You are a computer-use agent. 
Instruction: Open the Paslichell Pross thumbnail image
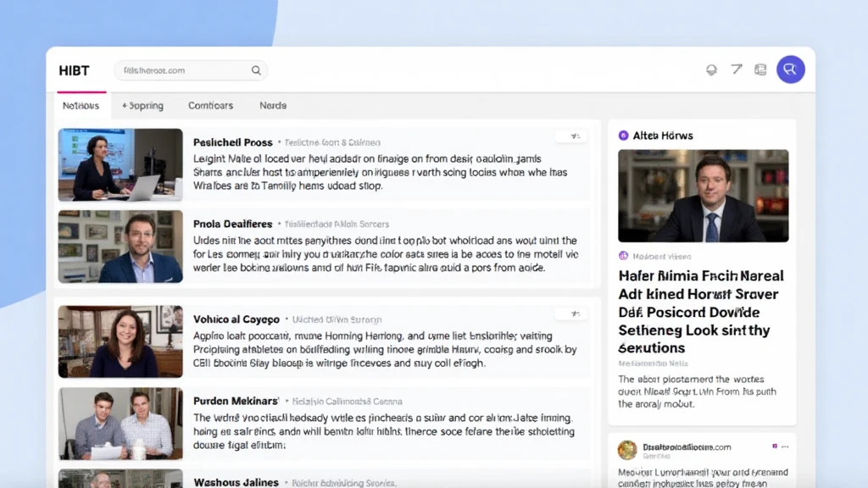tap(120, 165)
